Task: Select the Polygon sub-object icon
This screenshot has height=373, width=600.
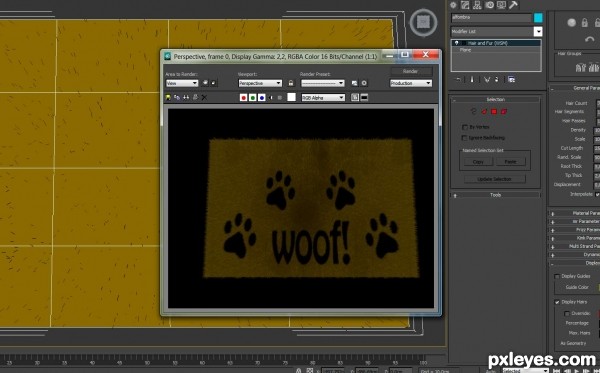Action: pos(494,111)
